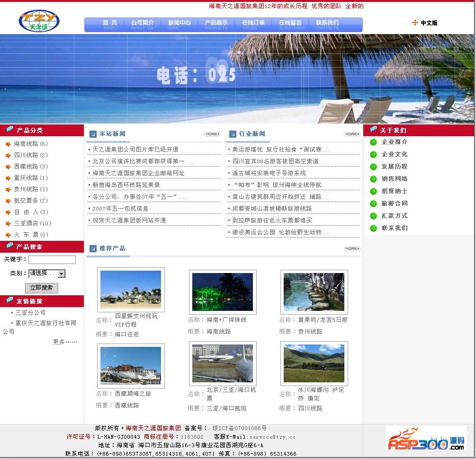The height and width of the screenshot is (459, 476).
Task: Open the 三亚分公司 friendly link
Action: [x=30, y=313]
